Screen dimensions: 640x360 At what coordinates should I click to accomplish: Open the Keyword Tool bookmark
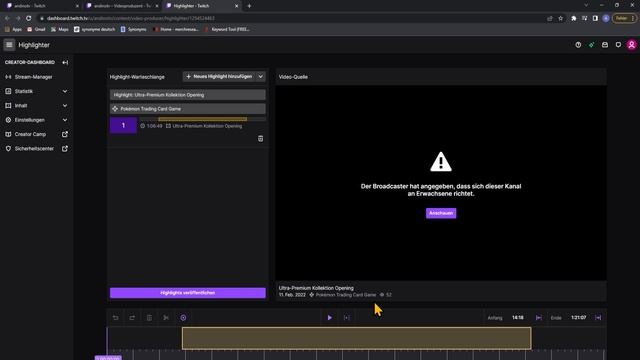[x=227, y=29]
